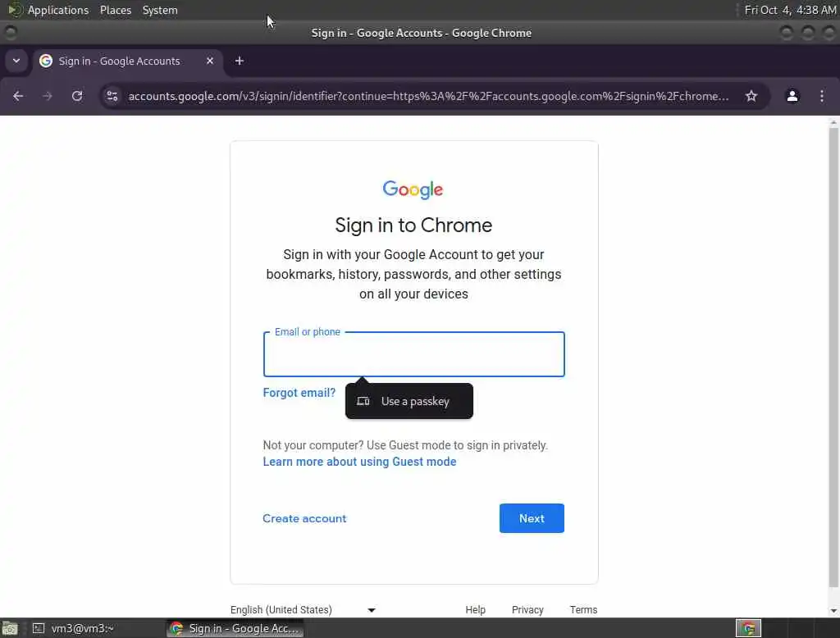The image size is (840, 638).
Task: Select the Sign in - Google Accounts tab
Action: pos(126,61)
